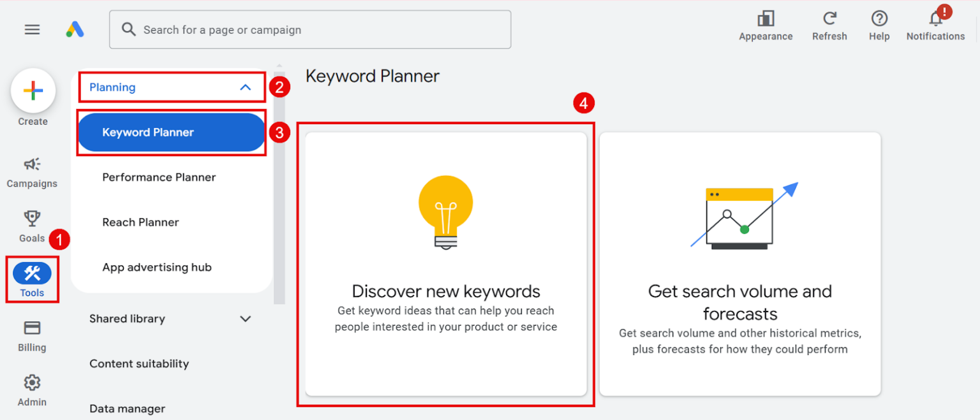Open Reach Planner

(140, 222)
